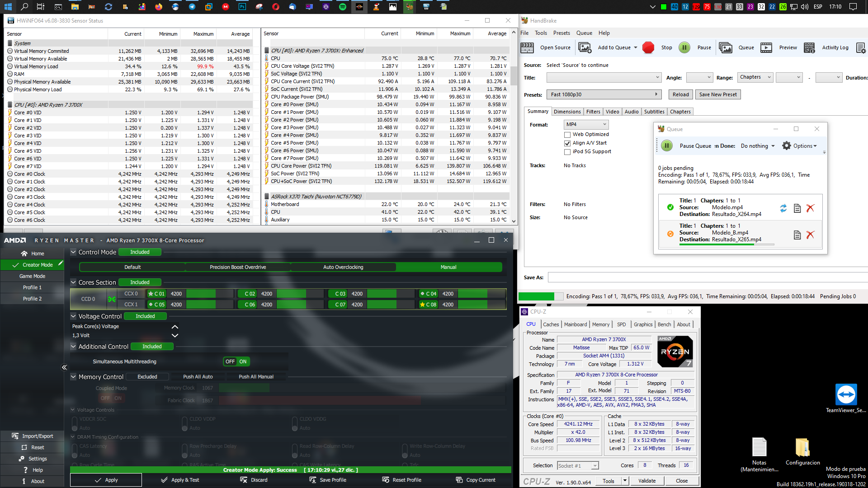Open the TeamViewer desktop shortcut
The height and width of the screenshot is (488, 868).
click(x=846, y=398)
